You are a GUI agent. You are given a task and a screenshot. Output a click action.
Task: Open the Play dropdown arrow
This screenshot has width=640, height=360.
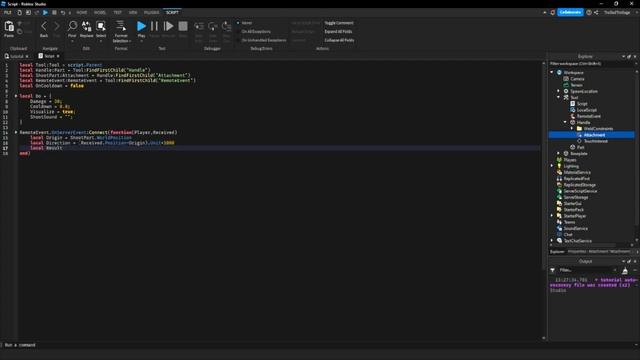coord(141,41)
